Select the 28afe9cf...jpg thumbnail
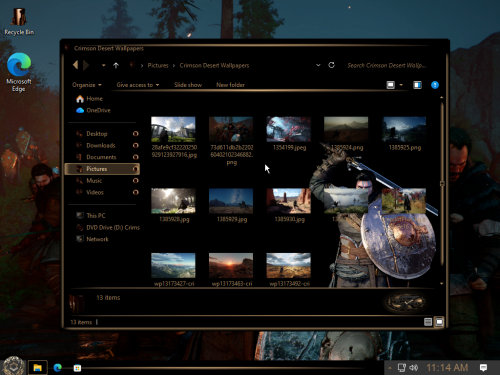Image resolution: width=500 pixels, height=375 pixels. [x=173, y=129]
